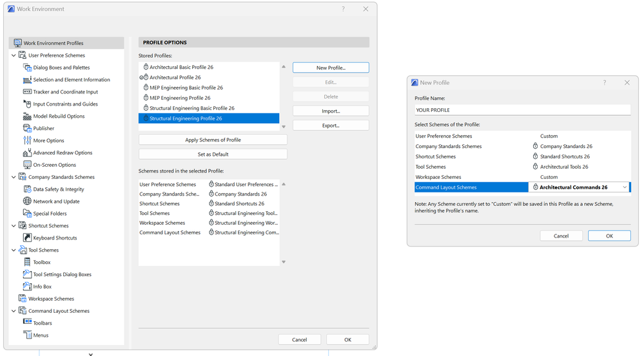Collapse the User Preference Schemes group
The image size is (644, 356).
14,55
